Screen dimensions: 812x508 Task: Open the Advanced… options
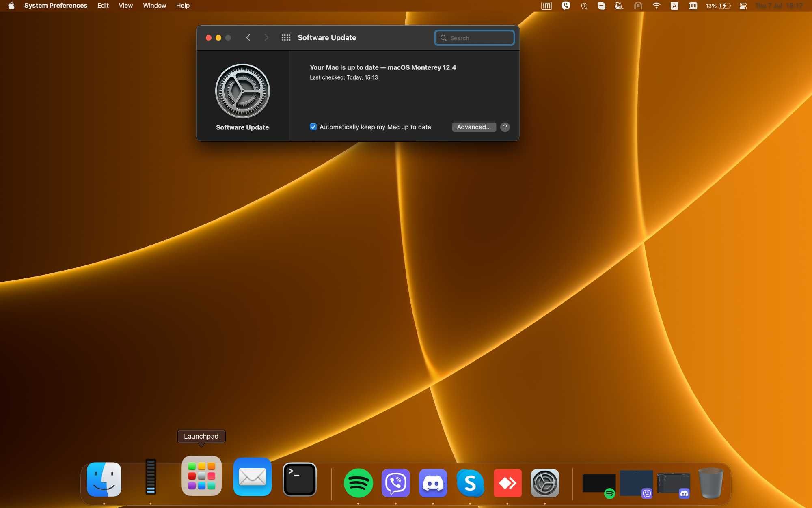pyautogui.click(x=474, y=127)
